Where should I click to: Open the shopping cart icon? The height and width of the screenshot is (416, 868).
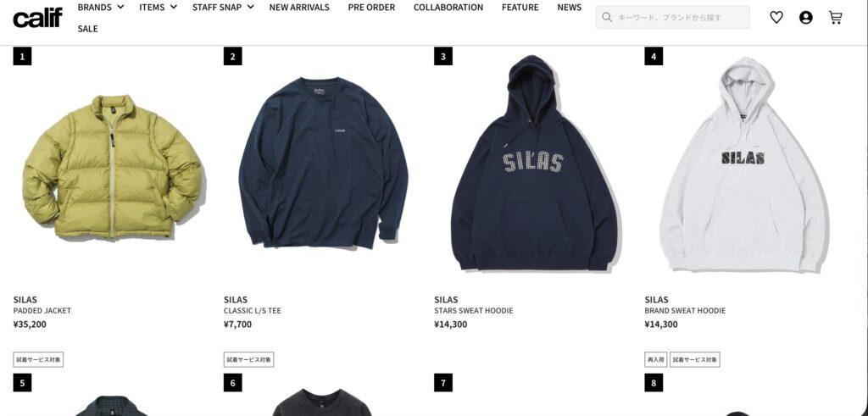(x=835, y=18)
